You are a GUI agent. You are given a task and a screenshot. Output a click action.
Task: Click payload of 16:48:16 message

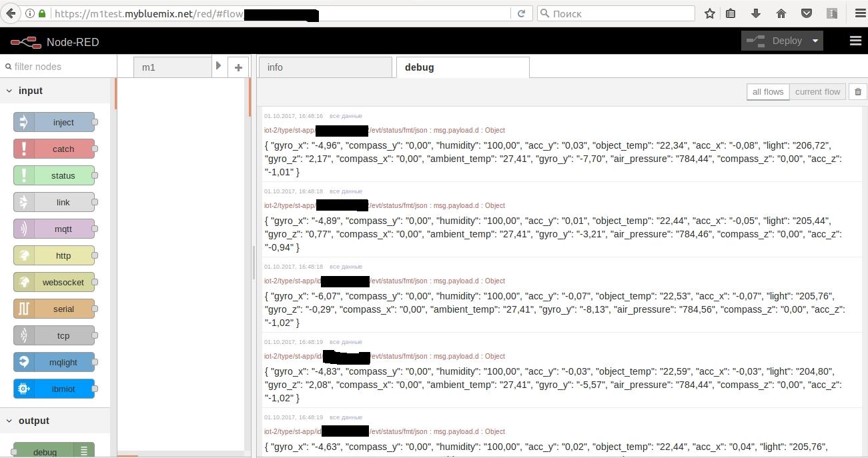tap(553, 159)
